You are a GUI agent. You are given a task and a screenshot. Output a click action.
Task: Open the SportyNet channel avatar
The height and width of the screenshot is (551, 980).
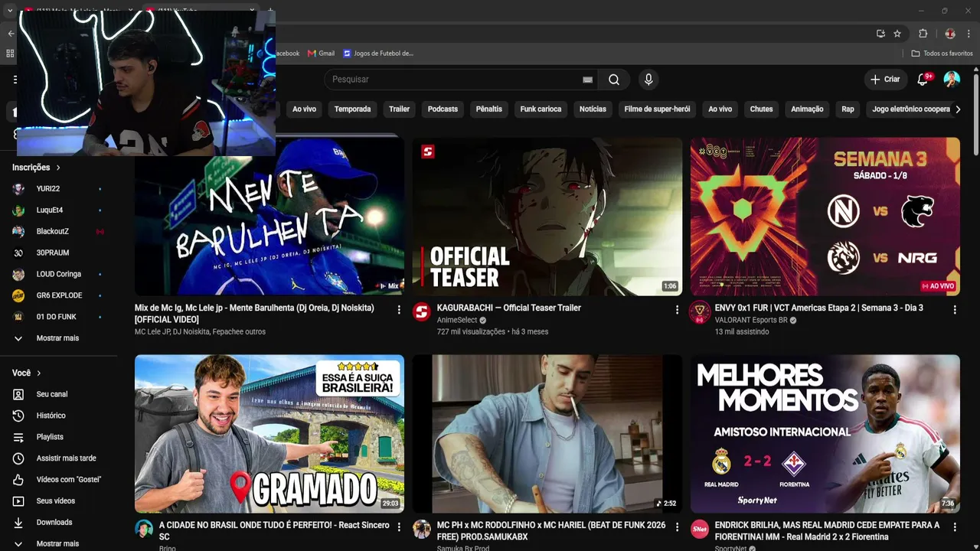coord(700,529)
